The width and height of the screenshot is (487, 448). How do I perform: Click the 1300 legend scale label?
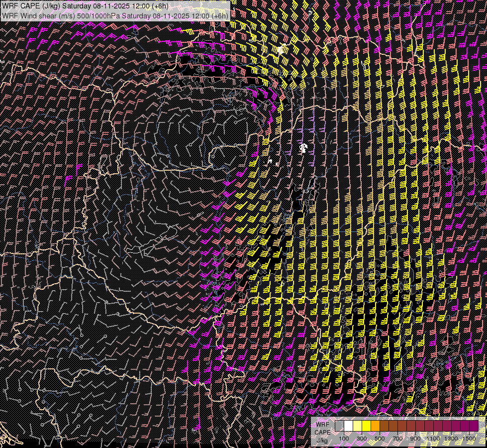pos(451,438)
